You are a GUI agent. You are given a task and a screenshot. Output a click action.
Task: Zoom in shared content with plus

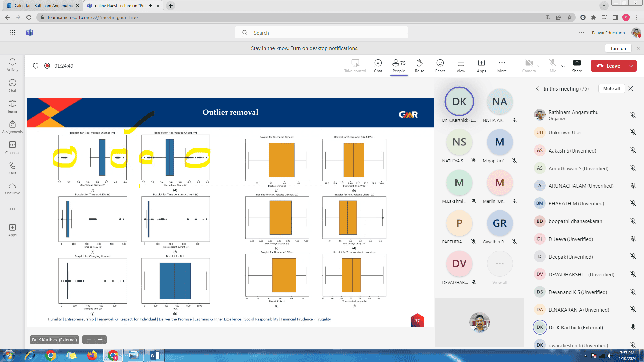100,340
